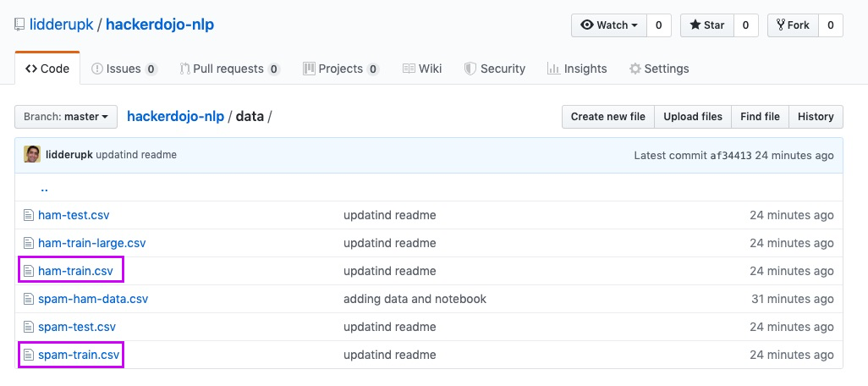Switch to the Pull requests tab
The width and height of the screenshot is (868, 386).
click(x=230, y=69)
